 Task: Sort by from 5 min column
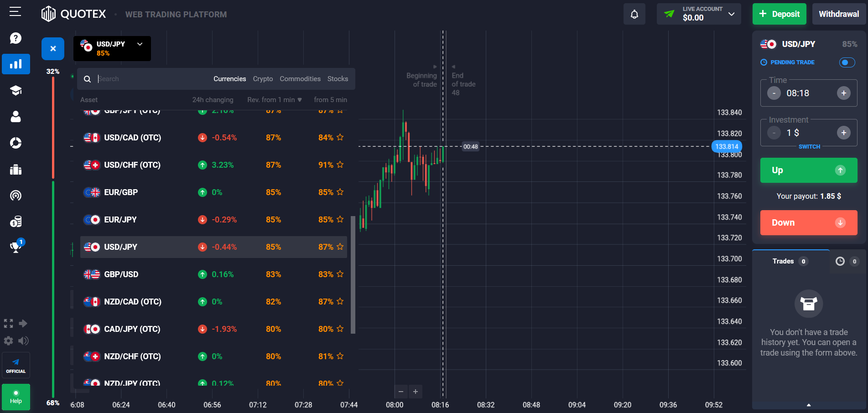click(x=330, y=100)
